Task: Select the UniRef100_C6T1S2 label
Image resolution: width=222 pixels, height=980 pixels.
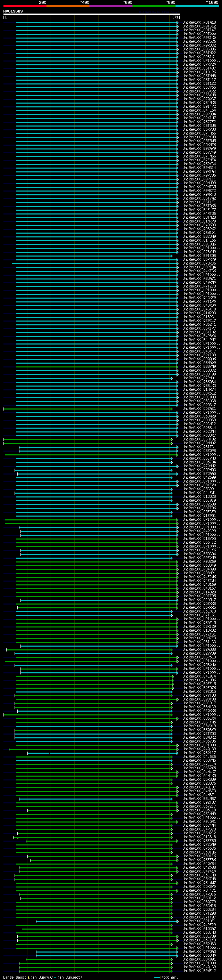Action: coord(199,84)
